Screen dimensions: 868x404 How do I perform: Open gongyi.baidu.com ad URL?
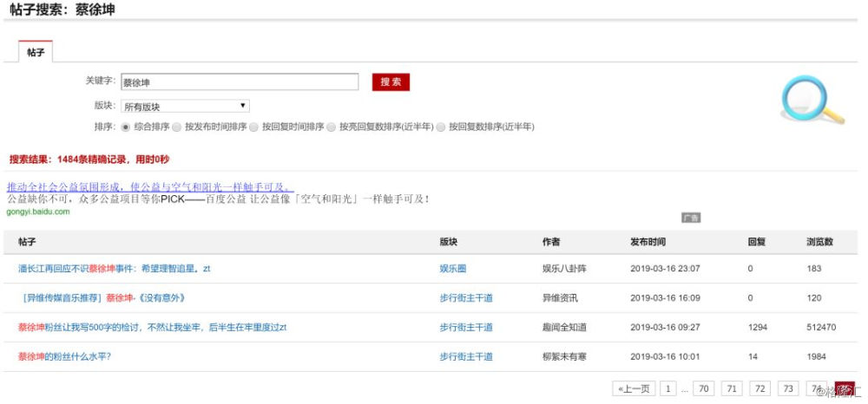coord(38,212)
